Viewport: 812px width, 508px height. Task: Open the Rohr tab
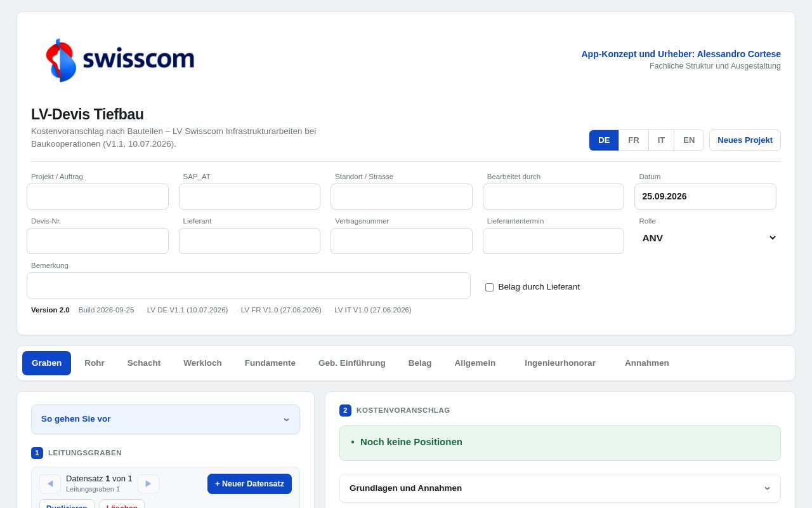[95, 363]
